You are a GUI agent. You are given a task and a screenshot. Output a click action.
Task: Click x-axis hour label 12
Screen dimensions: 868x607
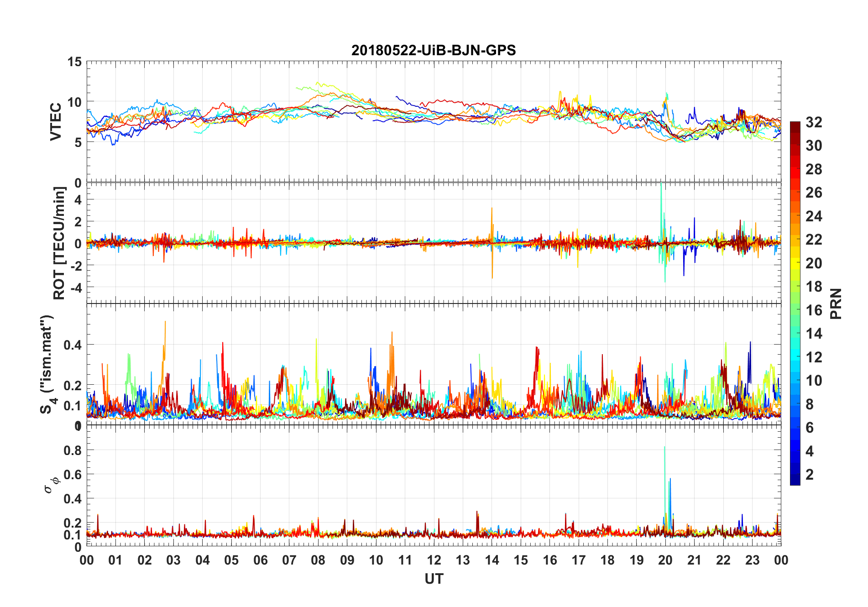click(434, 560)
